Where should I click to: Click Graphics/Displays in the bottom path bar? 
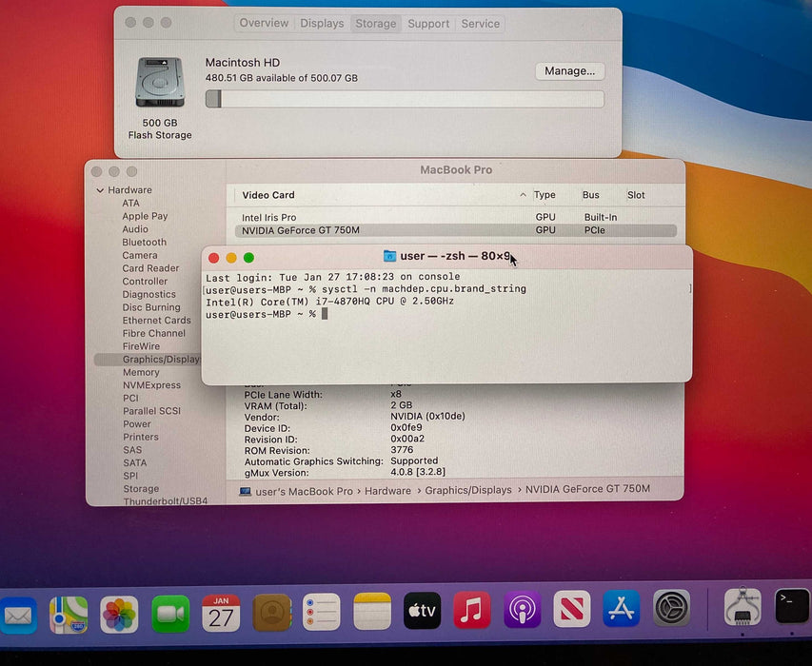point(468,490)
